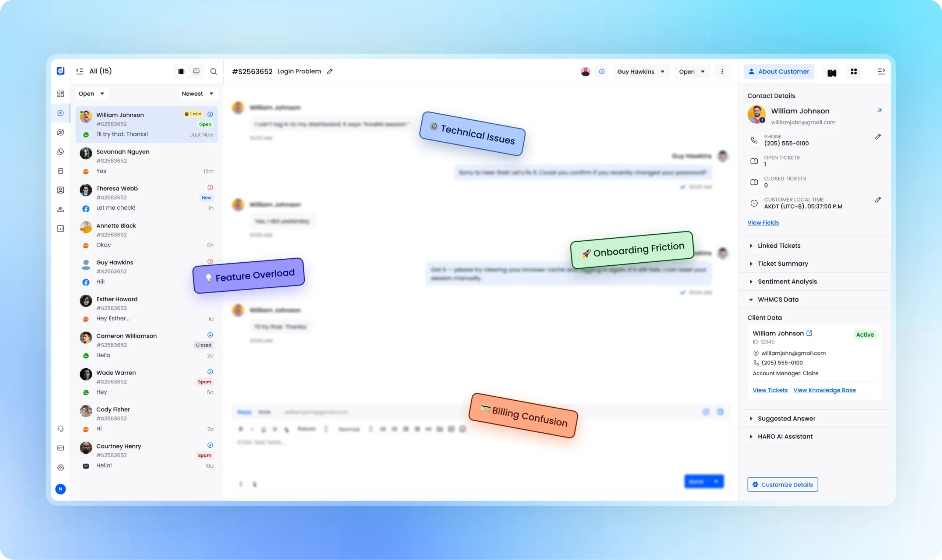Open the Guy Hawkins assignee dropdown

pos(641,71)
